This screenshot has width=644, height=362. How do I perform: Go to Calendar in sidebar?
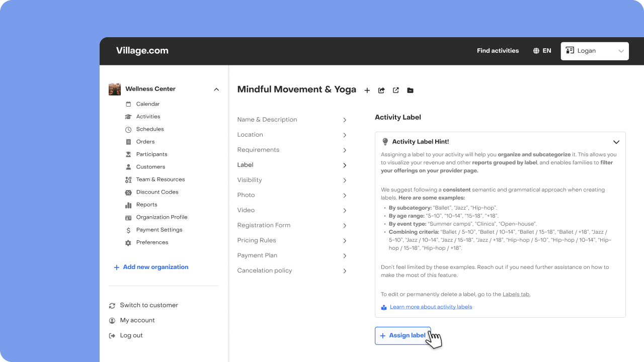point(148,104)
